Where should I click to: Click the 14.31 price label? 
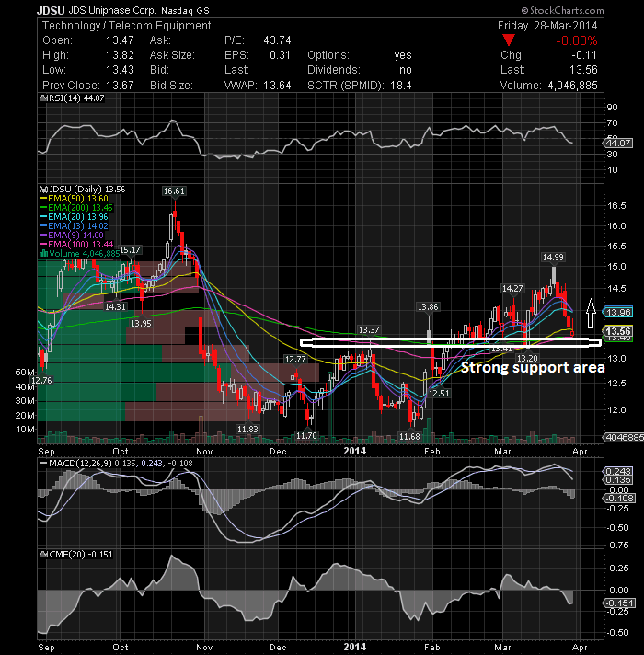coord(115,306)
